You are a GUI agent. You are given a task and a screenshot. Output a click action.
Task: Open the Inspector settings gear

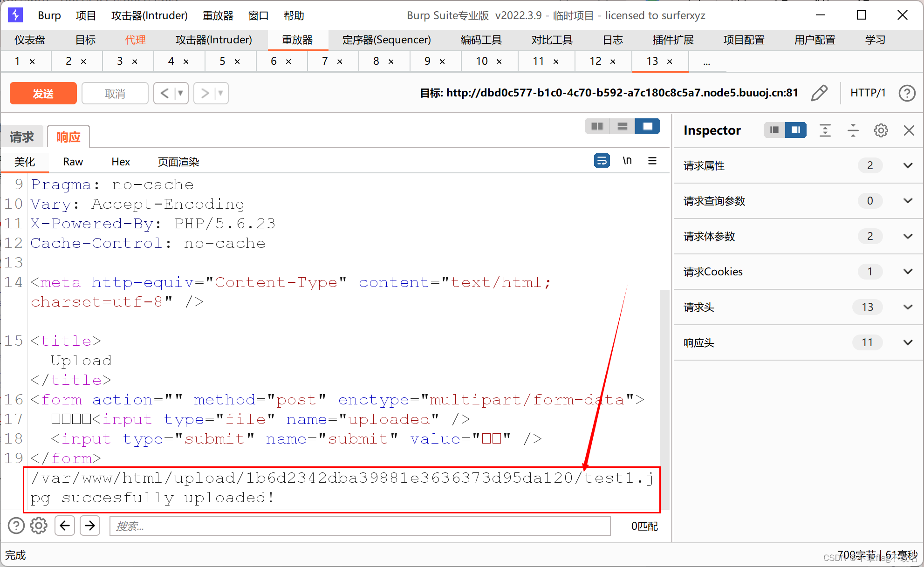point(881,130)
